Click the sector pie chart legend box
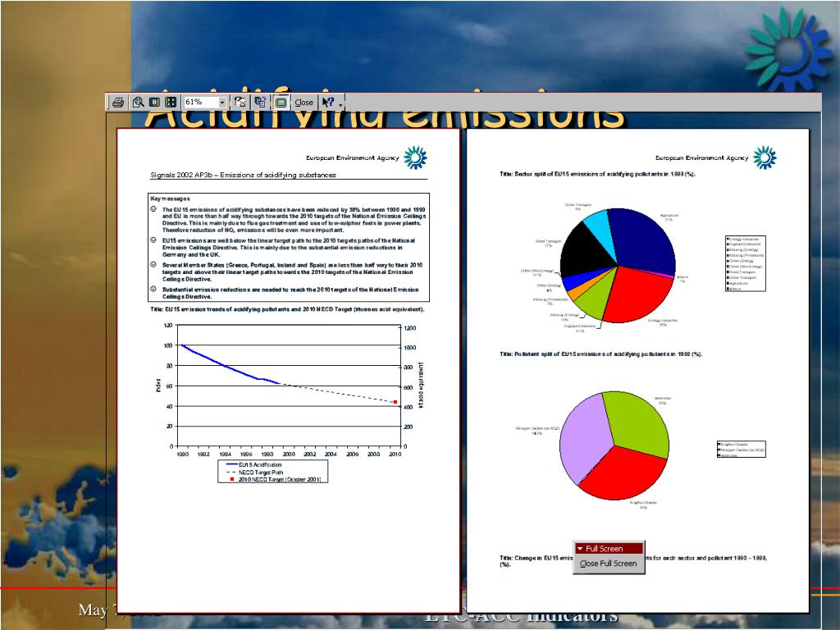The width and height of the screenshot is (840, 630). point(746,263)
